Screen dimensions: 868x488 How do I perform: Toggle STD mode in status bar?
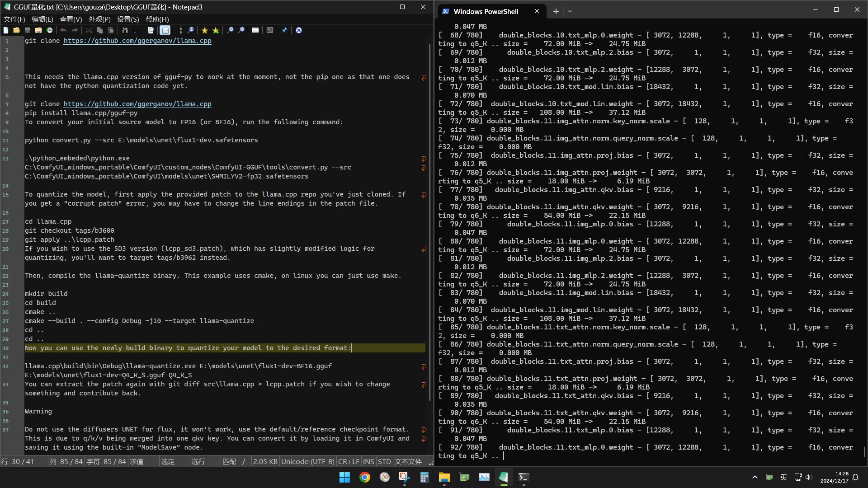click(384, 461)
